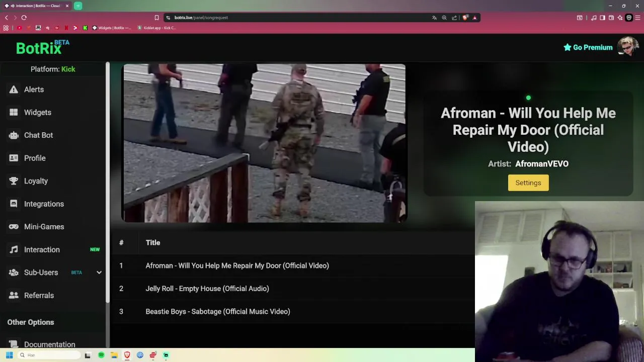
Task: Open the Leo AI sparkle icon
Action: tap(620, 18)
